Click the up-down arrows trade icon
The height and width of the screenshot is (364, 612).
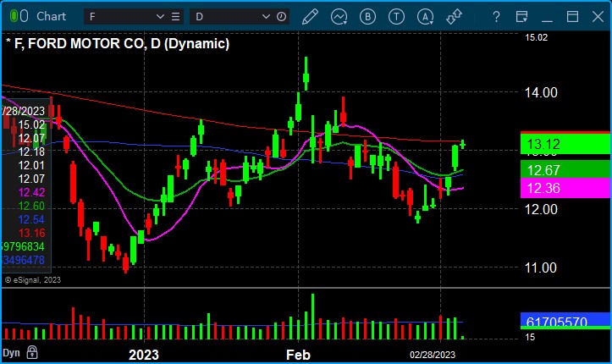[x=454, y=17]
